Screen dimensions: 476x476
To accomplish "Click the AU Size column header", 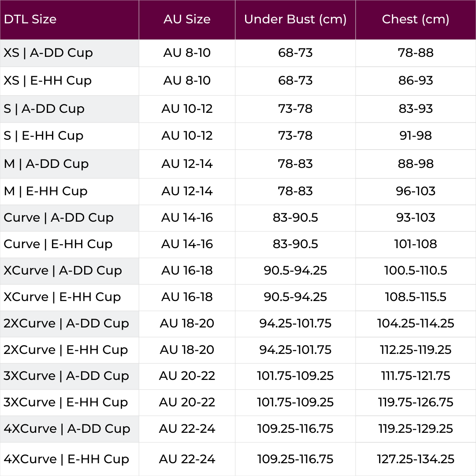I will coord(187,20).
